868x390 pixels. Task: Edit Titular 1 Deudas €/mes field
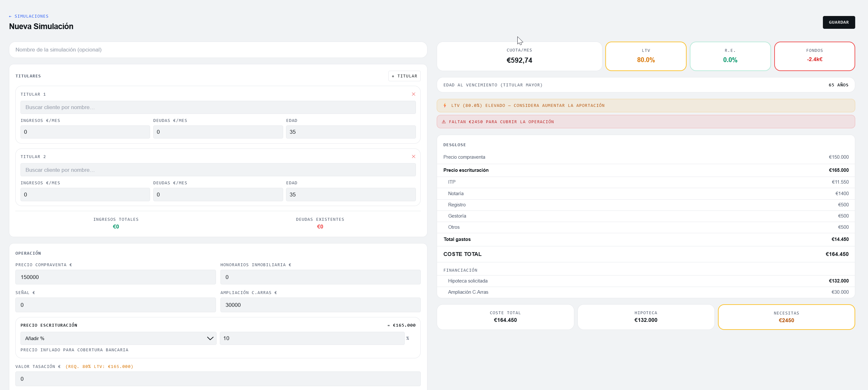(218, 132)
